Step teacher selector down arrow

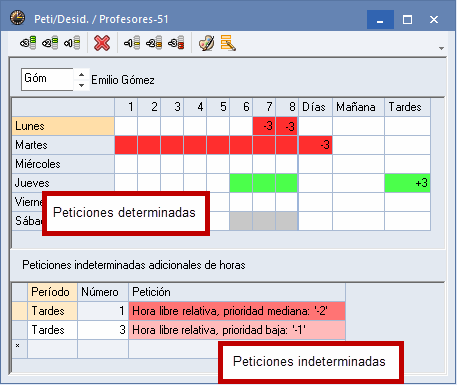[x=81, y=85]
